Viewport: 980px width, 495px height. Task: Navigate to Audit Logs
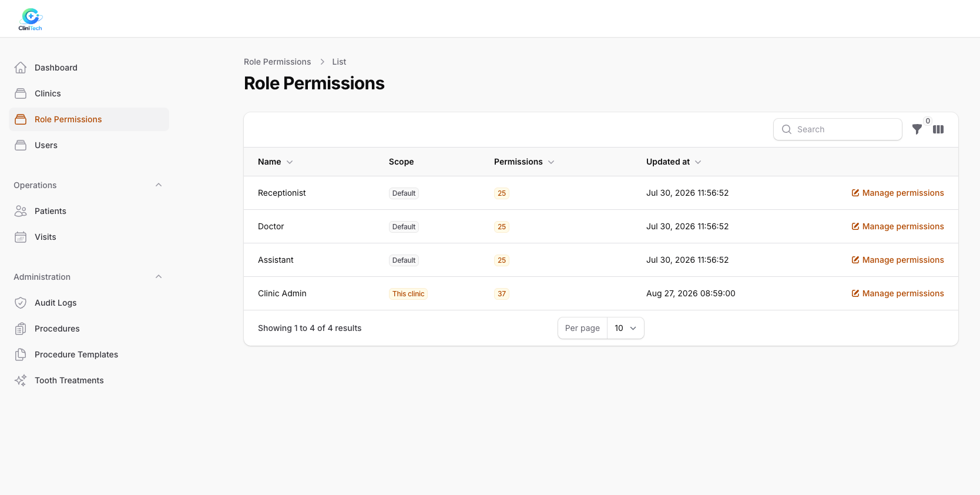[89, 303]
